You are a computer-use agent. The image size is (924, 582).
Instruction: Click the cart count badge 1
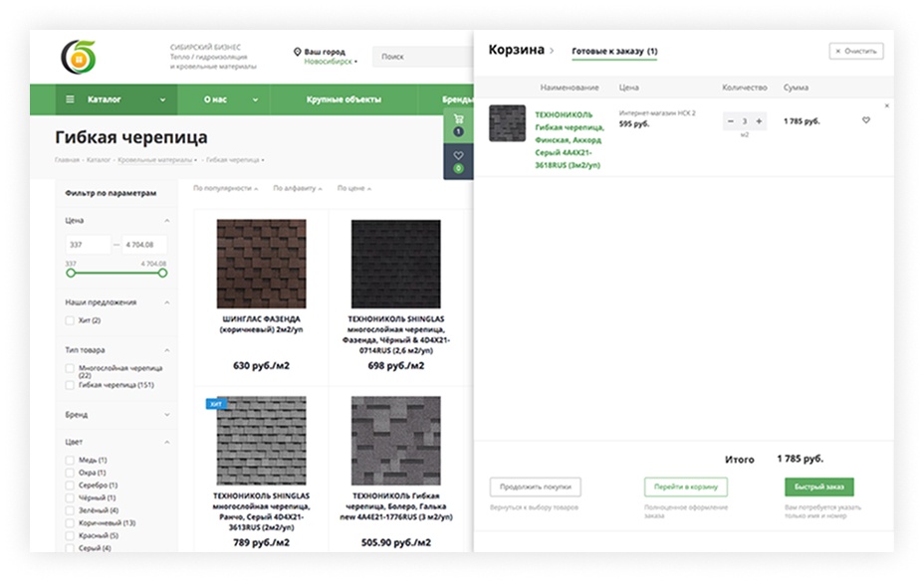[458, 131]
